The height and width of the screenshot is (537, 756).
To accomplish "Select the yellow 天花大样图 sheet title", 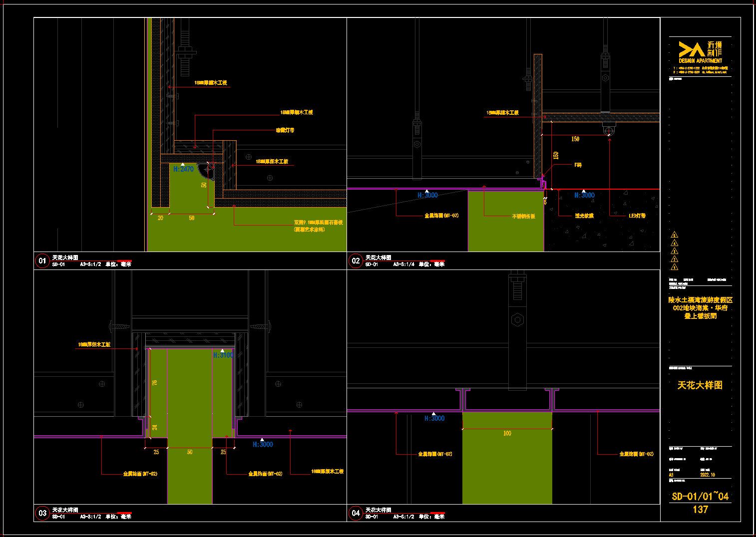I will (x=700, y=385).
